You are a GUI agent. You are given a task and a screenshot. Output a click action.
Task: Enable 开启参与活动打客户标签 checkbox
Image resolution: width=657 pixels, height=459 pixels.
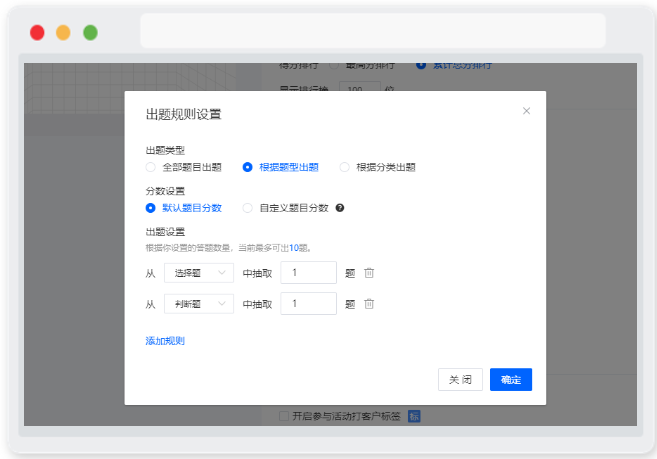coord(284,416)
